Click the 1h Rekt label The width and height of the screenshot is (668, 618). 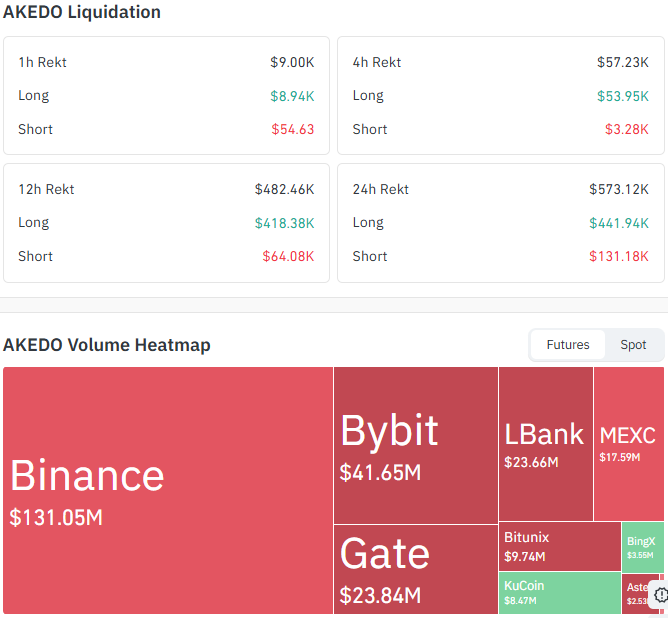pos(42,62)
